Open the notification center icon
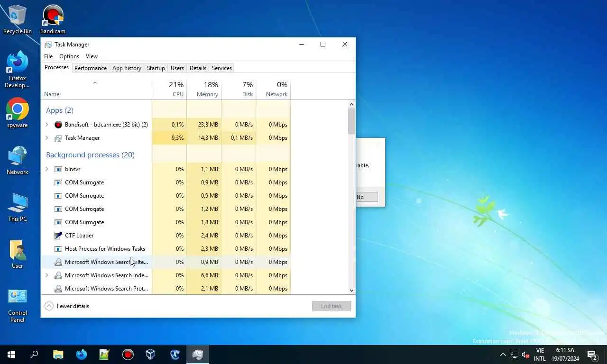 tap(592, 355)
